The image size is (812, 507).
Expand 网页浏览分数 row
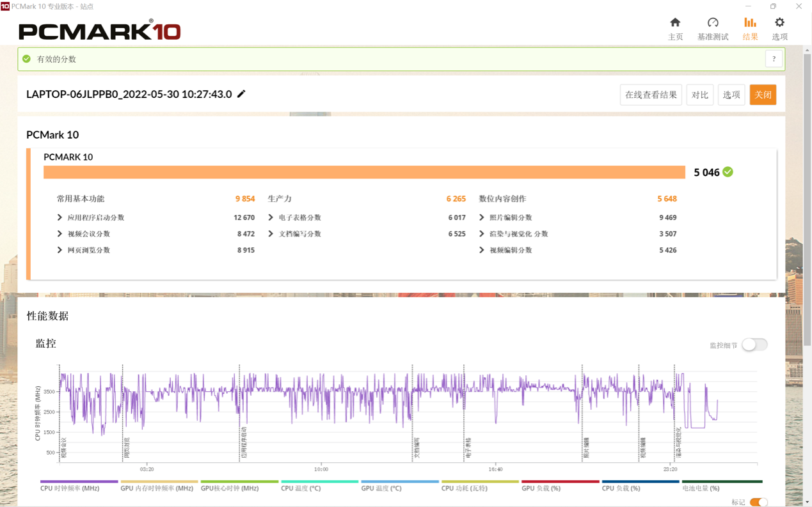tap(60, 250)
